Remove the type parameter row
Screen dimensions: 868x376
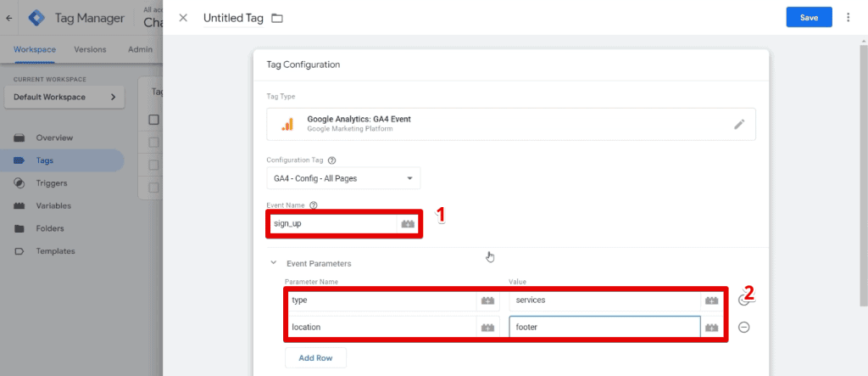pos(744,300)
